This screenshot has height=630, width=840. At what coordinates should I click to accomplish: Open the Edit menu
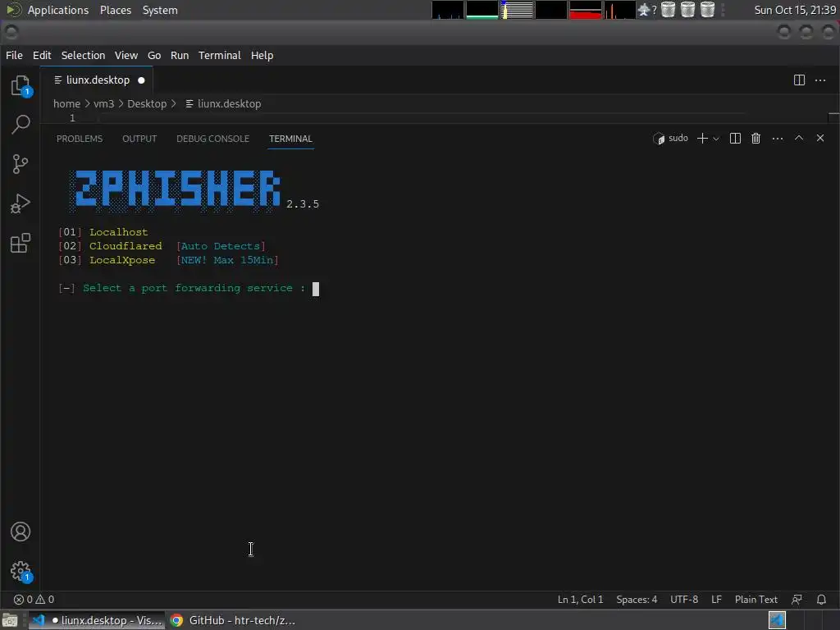42,55
